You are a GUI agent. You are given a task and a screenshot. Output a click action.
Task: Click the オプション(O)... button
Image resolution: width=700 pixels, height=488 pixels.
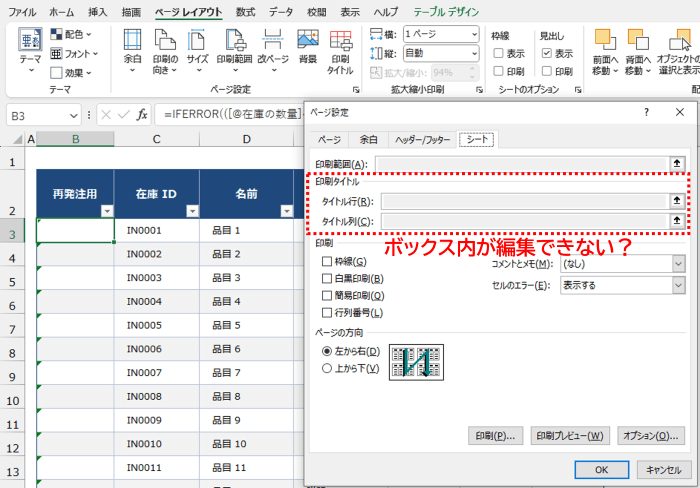point(651,436)
